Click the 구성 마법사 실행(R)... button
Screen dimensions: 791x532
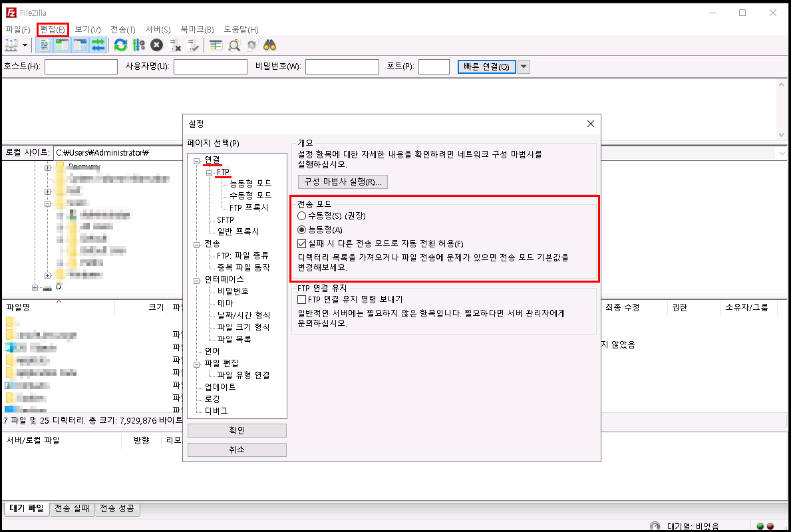pyautogui.click(x=343, y=182)
